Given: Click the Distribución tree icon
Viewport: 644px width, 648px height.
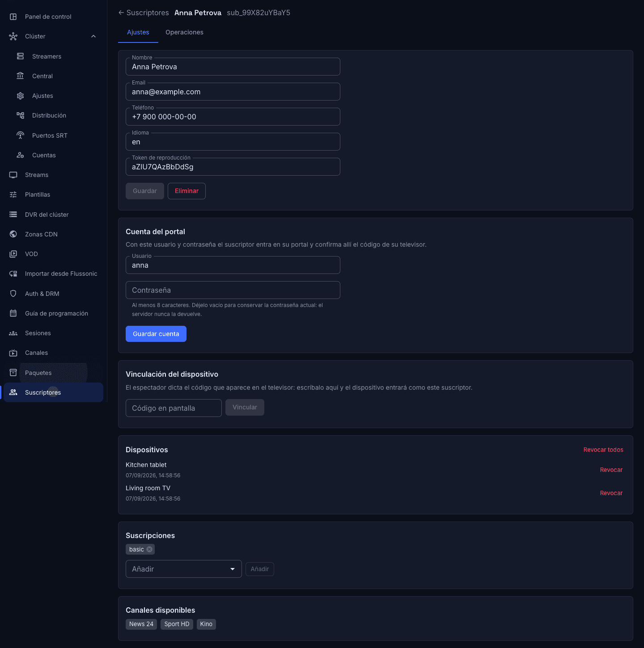Looking at the screenshot, I should point(20,115).
